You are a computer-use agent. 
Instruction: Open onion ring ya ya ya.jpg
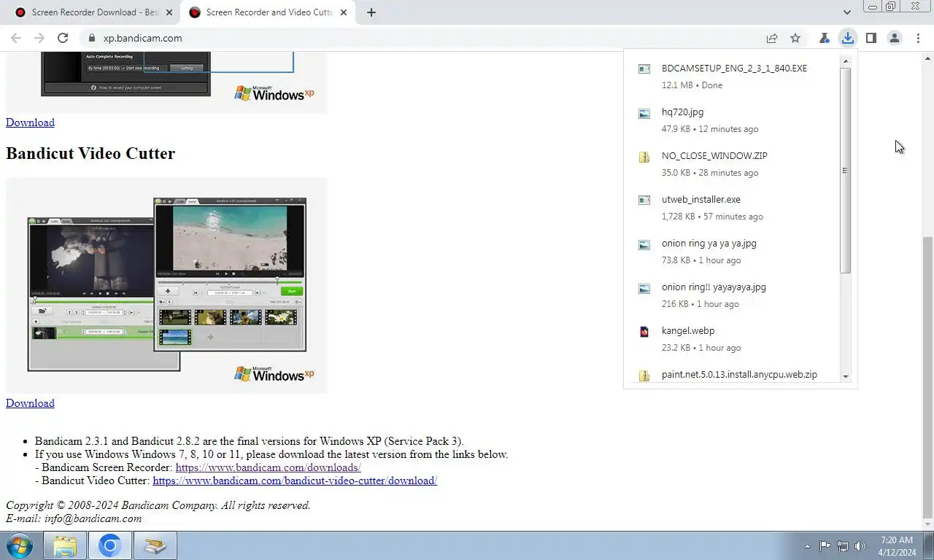pos(709,244)
